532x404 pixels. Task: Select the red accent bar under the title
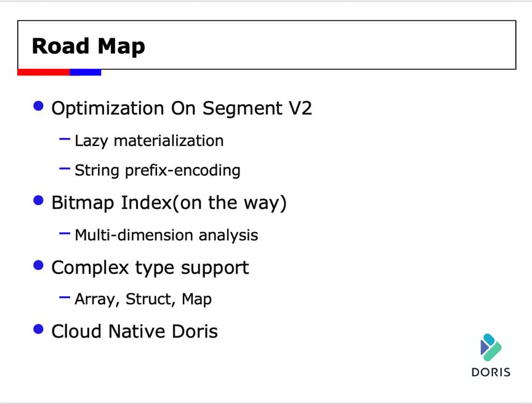point(43,72)
